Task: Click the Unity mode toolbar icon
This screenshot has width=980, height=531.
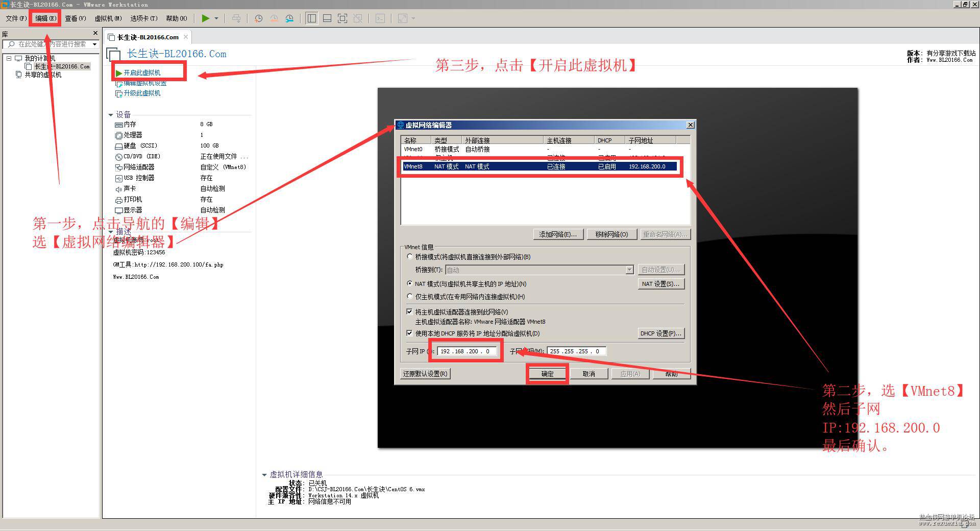Action: 358,18
